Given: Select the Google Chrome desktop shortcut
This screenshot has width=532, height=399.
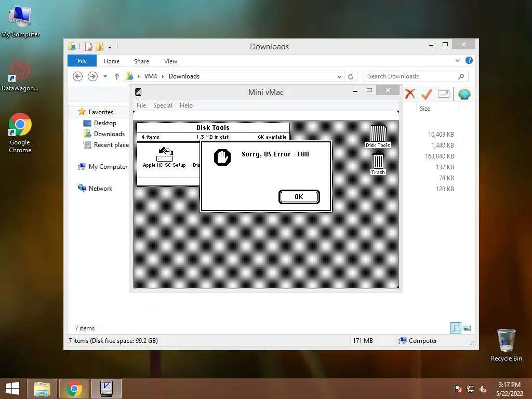Looking at the screenshot, I should [x=20, y=133].
